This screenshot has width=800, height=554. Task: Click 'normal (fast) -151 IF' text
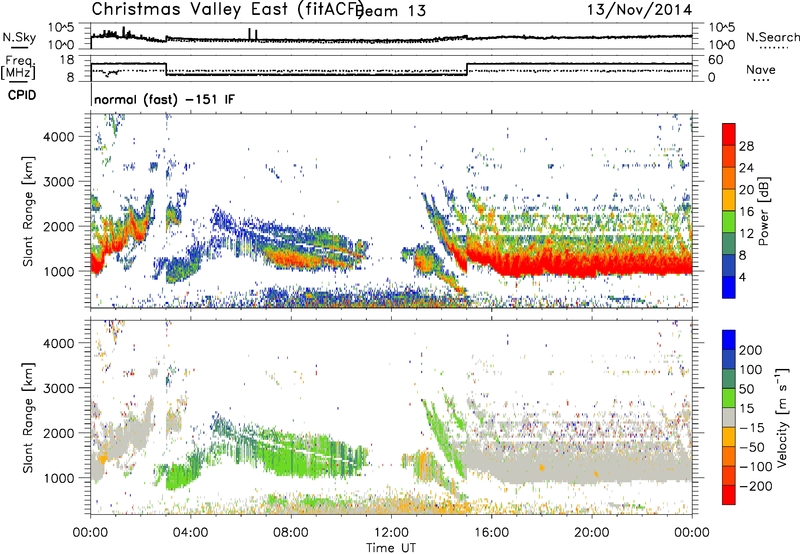pyautogui.click(x=164, y=99)
